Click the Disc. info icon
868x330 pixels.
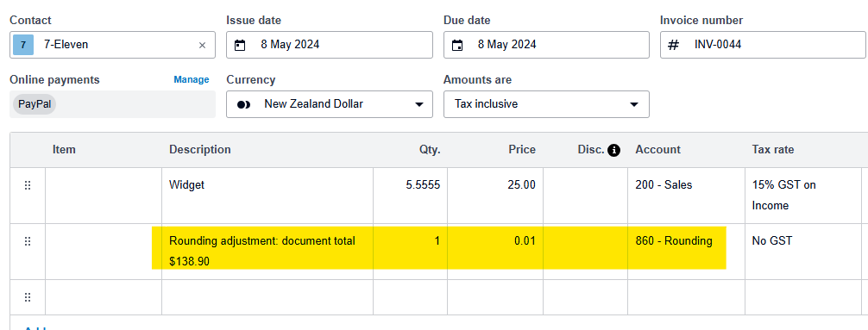[x=613, y=150]
